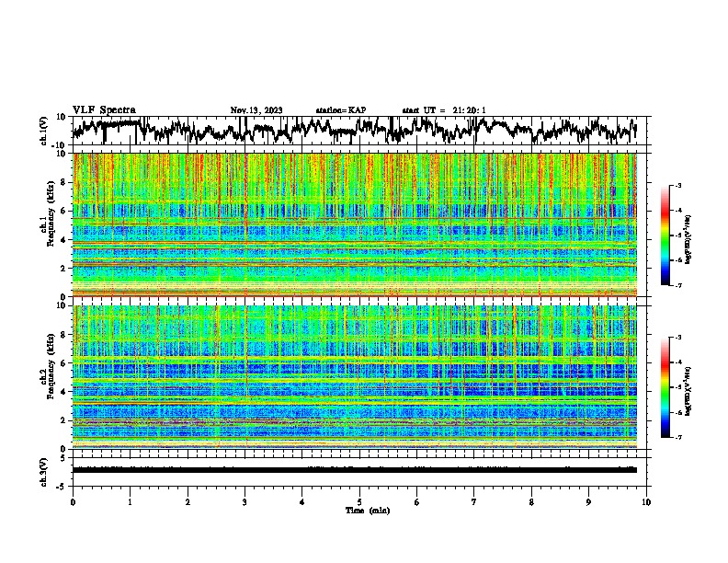Image resolution: width=728 pixels, height=563 pixels.
Task: Click the "VLF Spectra" title text
Action: pyautogui.click(x=104, y=110)
